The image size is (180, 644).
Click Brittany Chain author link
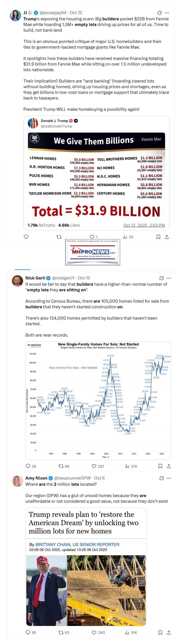point(77,544)
